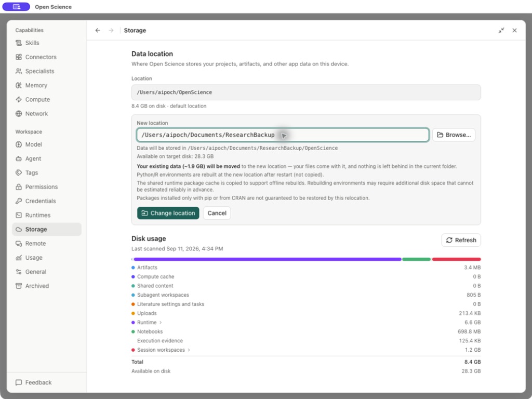Click the Model icon in sidebar
This screenshot has height=399, width=532.
(x=19, y=144)
